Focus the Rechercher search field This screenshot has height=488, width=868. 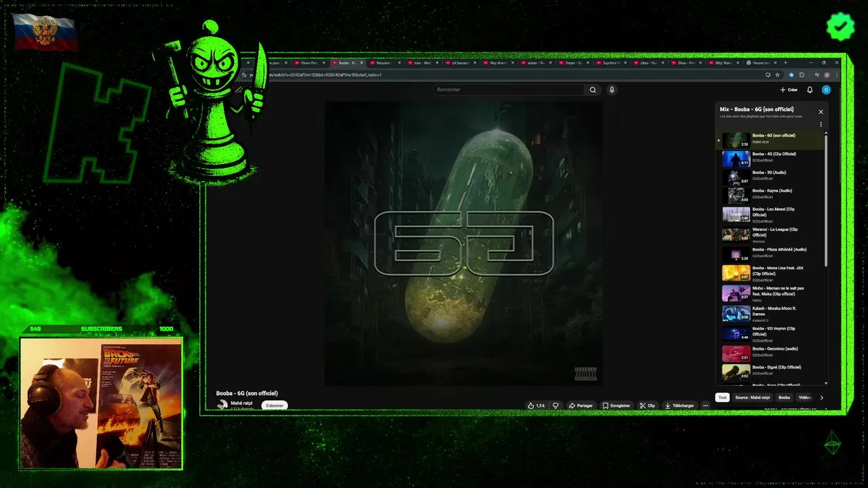coord(509,89)
